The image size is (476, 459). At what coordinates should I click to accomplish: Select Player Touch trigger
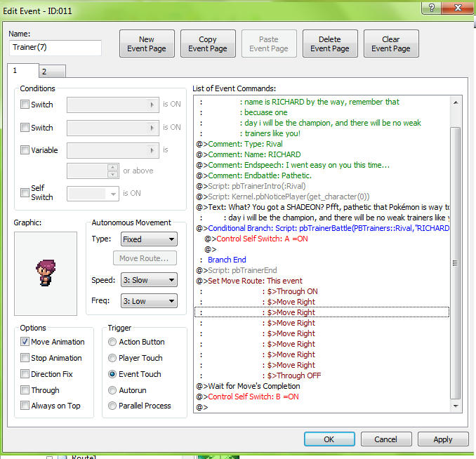112,358
